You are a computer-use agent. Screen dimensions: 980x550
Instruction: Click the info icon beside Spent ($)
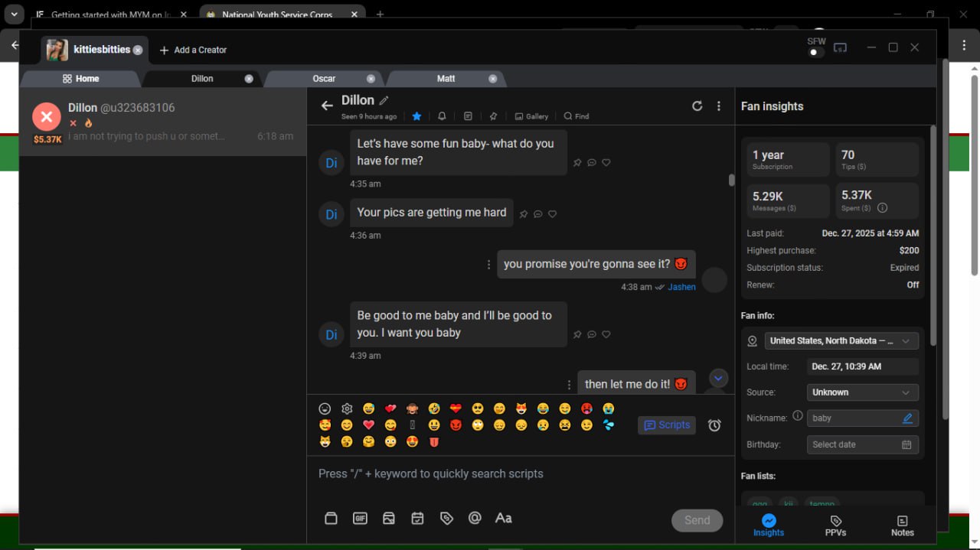point(882,208)
